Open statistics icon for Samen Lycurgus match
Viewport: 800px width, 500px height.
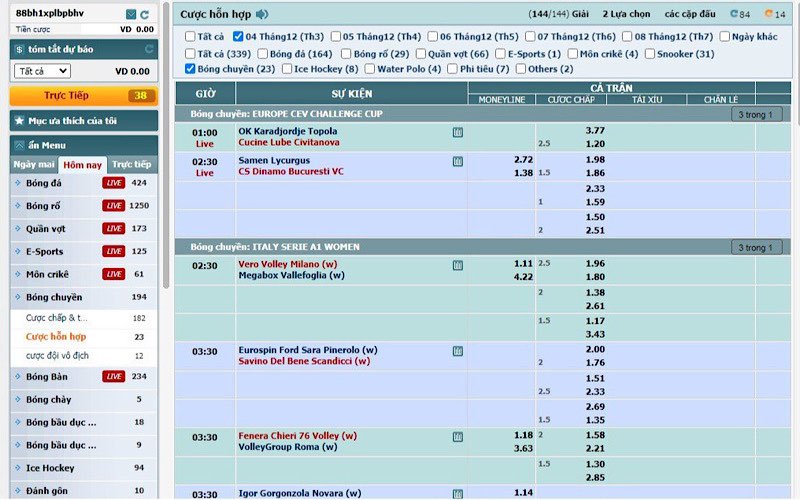[458, 161]
